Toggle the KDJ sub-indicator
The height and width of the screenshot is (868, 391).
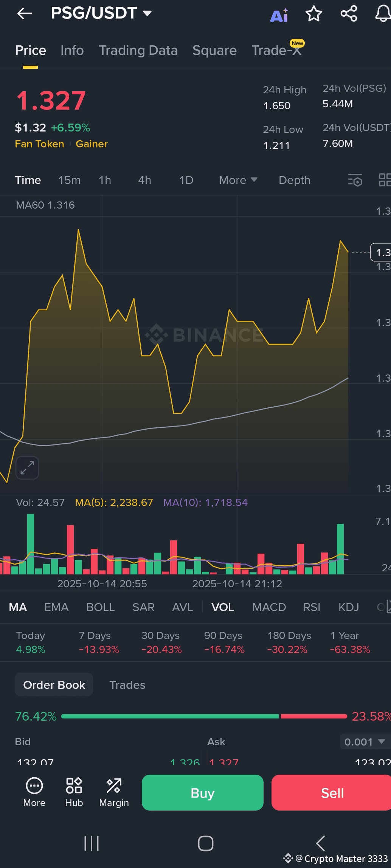pos(349,607)
